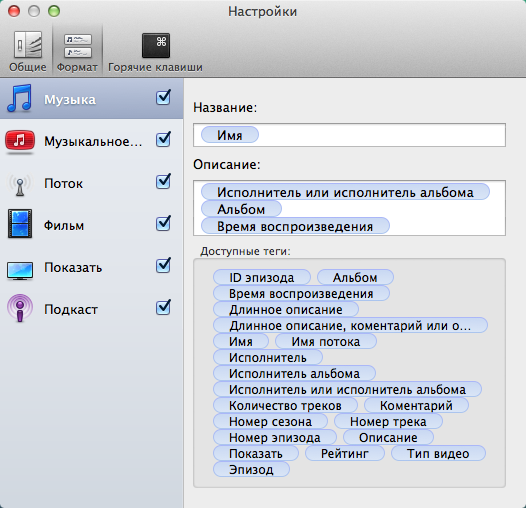
Task: Click the Время воспроизведения token in Описание
Action: pyautogui.click(x=295, y=226)
